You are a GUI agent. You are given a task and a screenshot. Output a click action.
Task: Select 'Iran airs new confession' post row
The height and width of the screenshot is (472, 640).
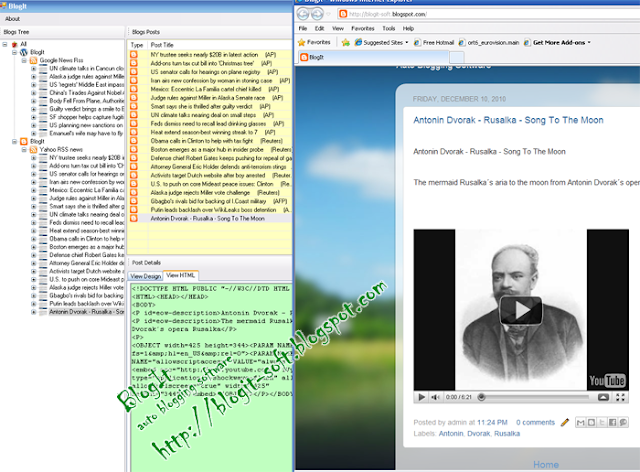tap(210, 81)
